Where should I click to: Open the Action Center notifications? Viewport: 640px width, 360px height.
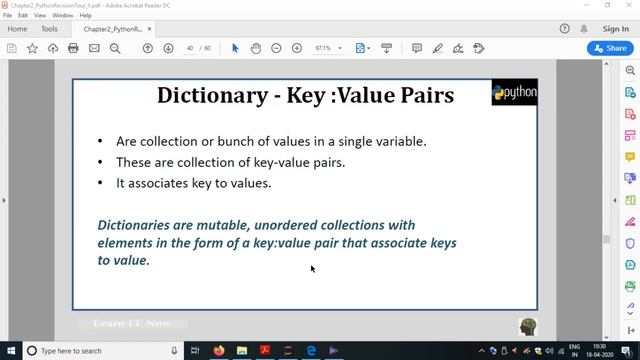point(626,351)
